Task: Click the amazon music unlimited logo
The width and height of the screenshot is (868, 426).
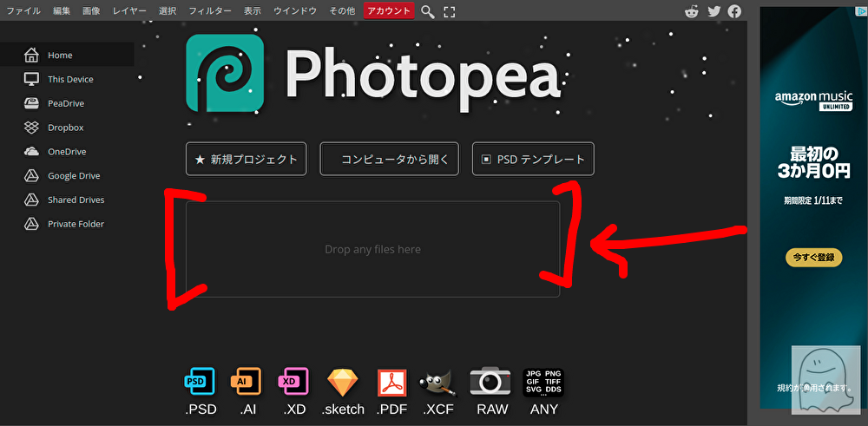Action: coord(814,100)
